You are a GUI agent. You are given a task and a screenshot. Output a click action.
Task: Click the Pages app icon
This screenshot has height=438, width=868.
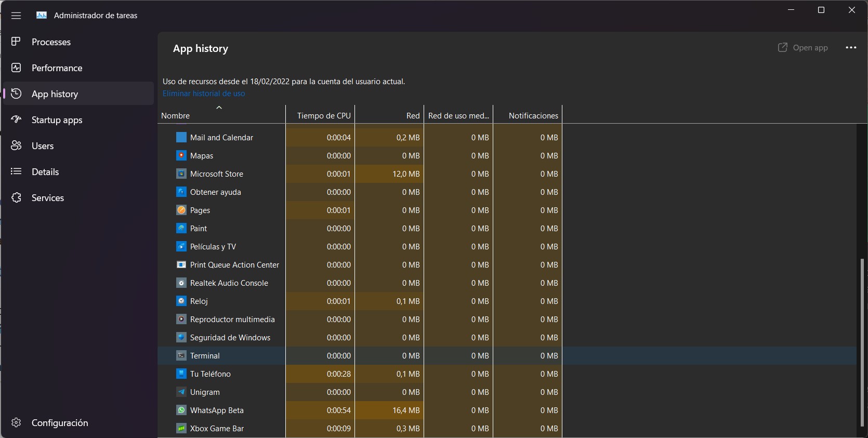coord(181,210)
